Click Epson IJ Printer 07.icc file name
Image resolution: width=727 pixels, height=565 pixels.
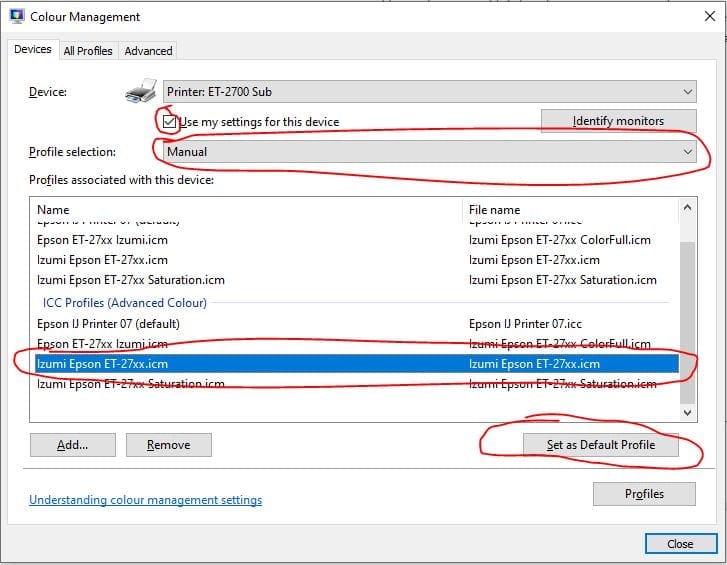525,324
